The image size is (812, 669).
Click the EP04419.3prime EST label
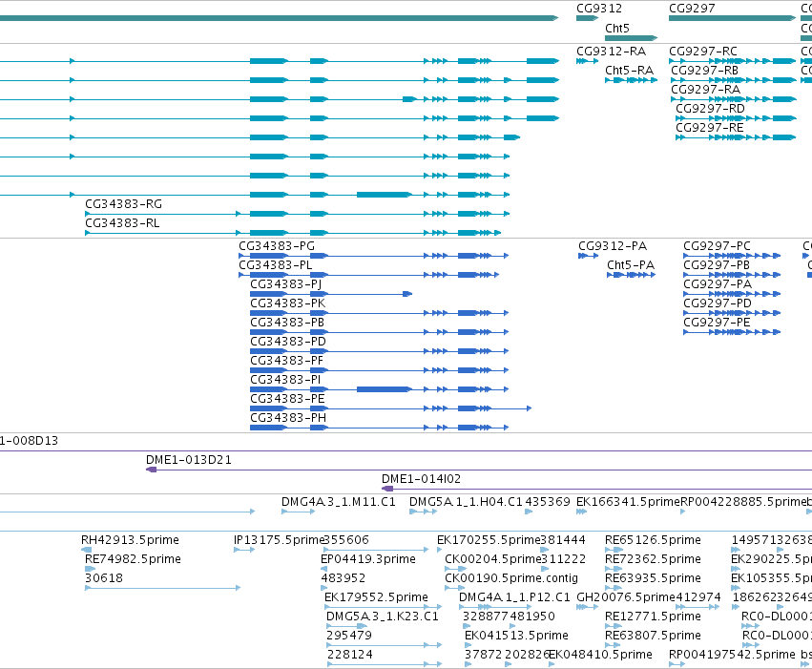pos(368,559)
